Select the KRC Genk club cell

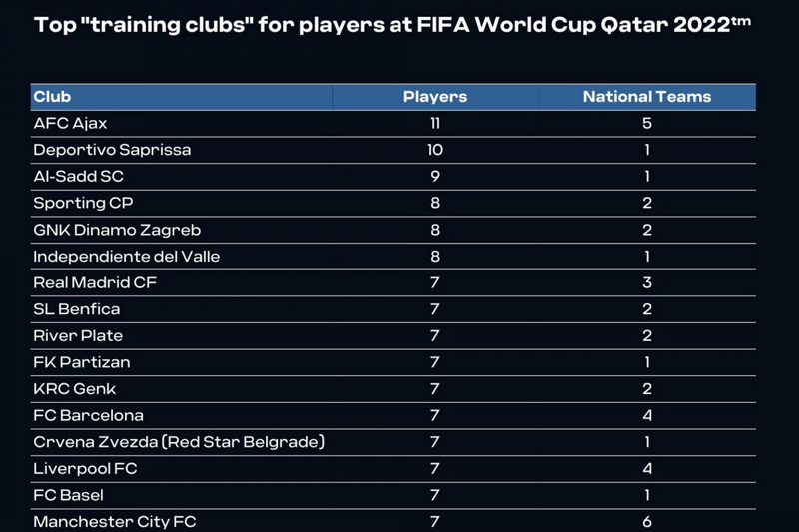[x=76, y=388]
